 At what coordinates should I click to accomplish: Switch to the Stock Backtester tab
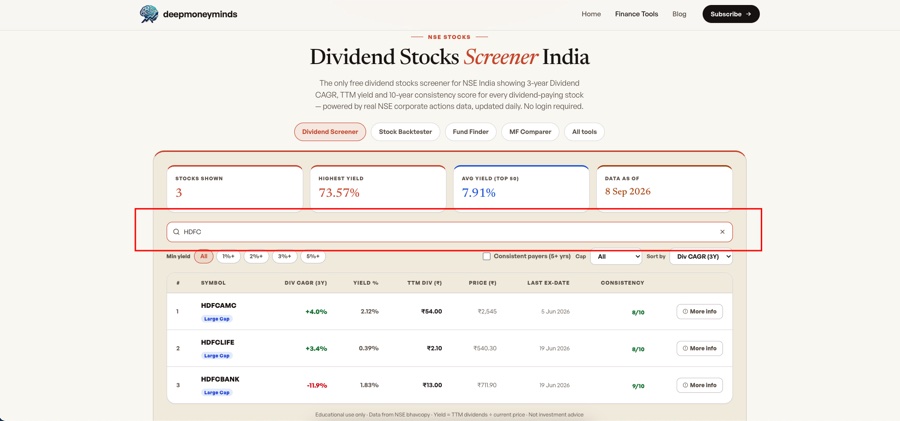tap(405, 132)
